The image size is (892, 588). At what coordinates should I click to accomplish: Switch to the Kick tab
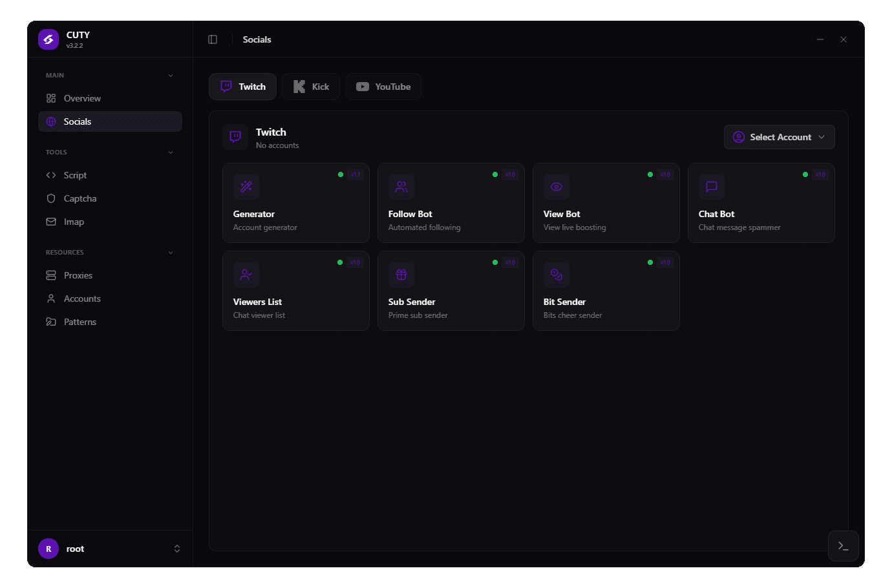[x=311, y=86]
